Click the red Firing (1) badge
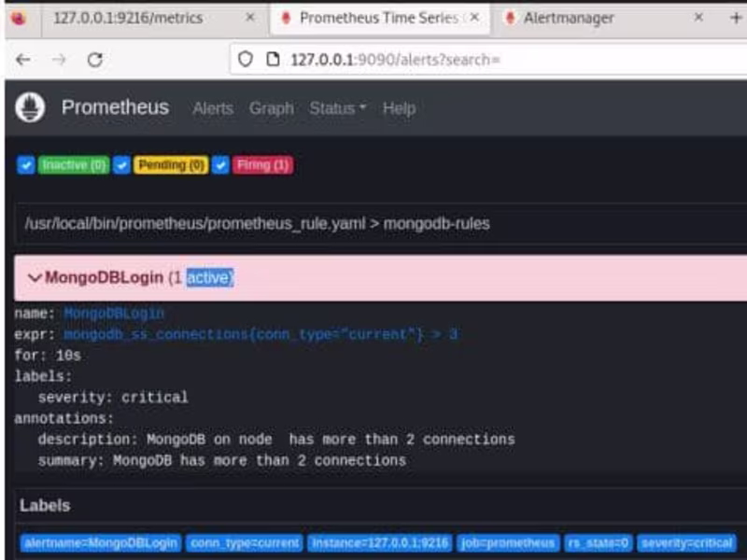Image resolution: width=747 pixels, height=560 pixels. [x=263, y=165]
